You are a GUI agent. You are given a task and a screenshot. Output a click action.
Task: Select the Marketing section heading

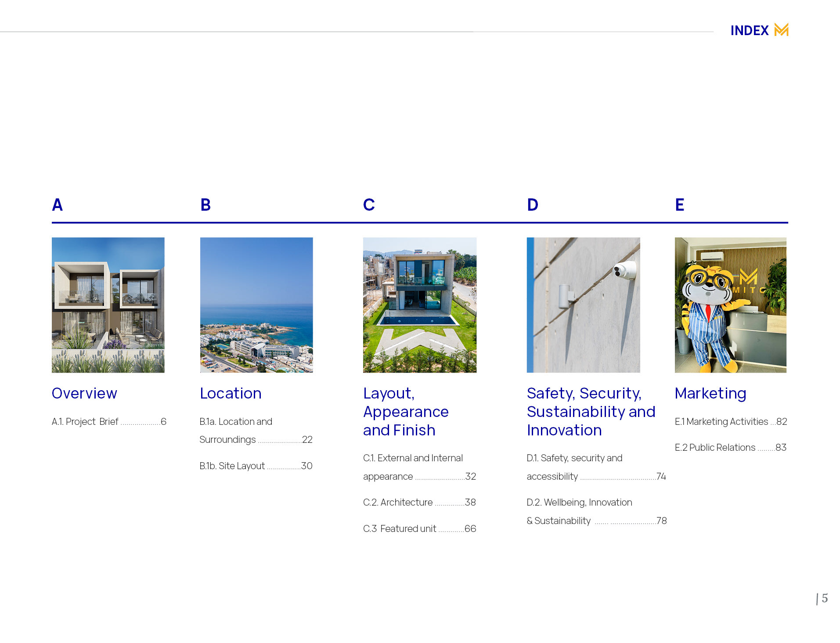[710, 393]
